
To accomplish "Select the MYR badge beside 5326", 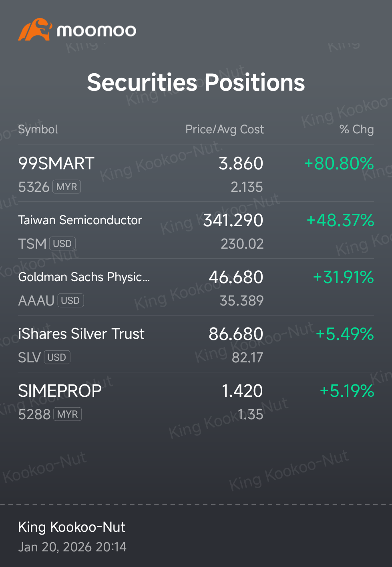I will point(67,187).
